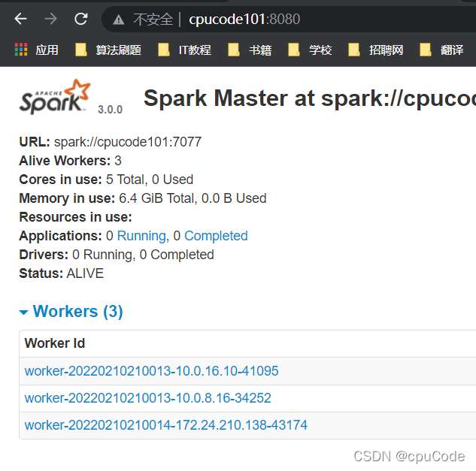Open the apps grid icon in bookmarks bar

click(x=21, y=50)
